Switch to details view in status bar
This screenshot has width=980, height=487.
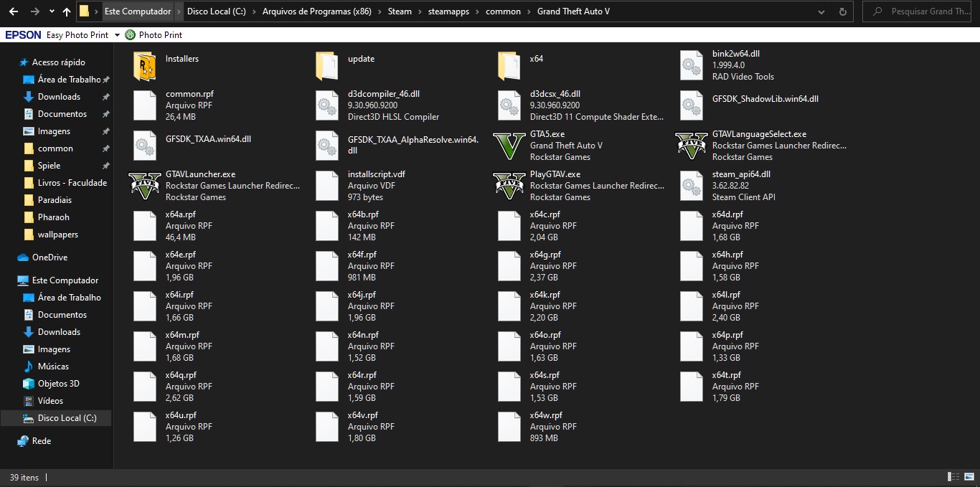(x=953, y=477)
